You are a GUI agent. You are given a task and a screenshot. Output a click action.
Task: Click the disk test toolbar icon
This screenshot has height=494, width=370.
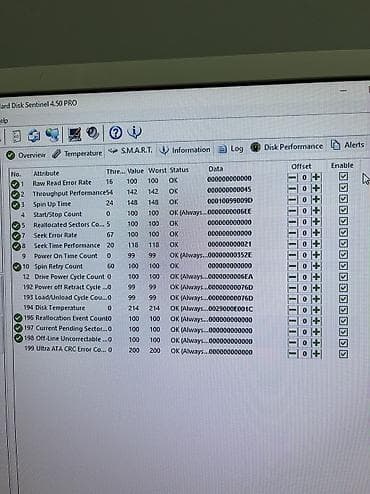point(92,133)
